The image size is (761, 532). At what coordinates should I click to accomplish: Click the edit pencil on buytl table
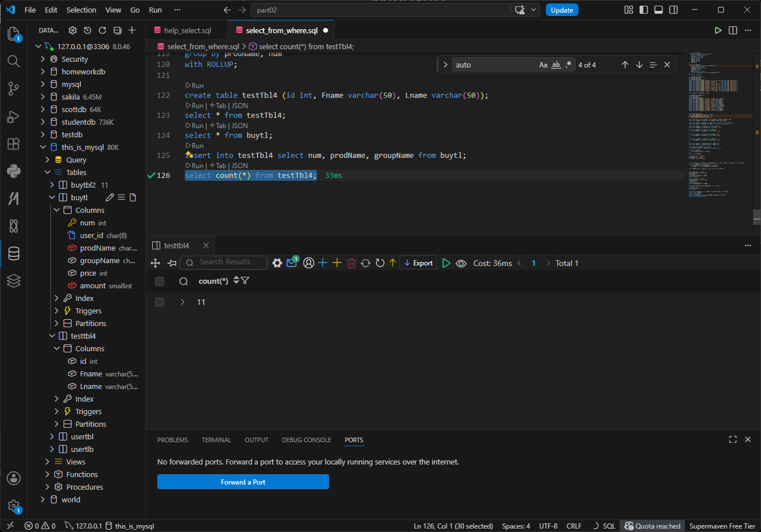[x=110, y=197]
